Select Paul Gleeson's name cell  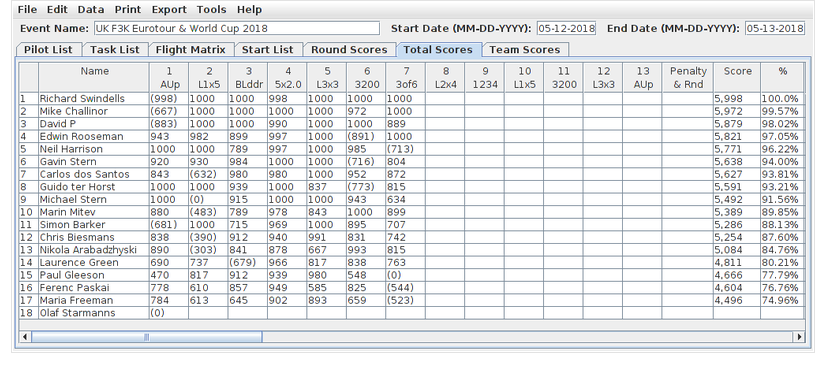pos(94,275)
